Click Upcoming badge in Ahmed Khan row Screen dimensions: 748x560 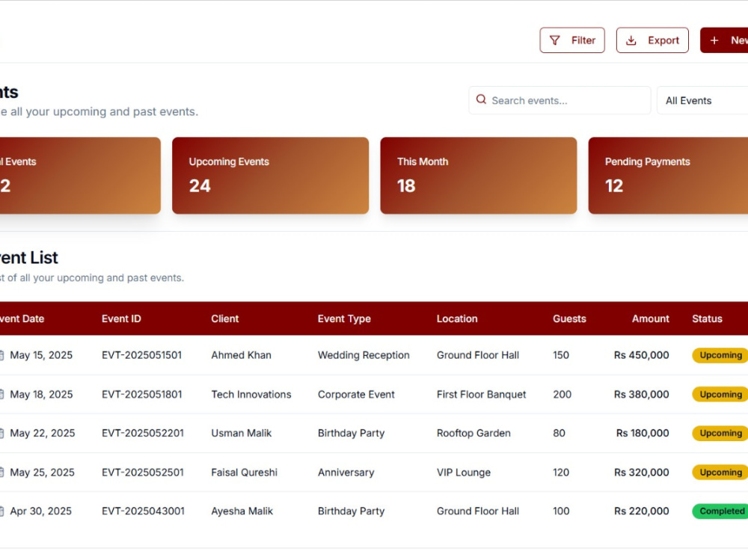[x=720, y=355]
